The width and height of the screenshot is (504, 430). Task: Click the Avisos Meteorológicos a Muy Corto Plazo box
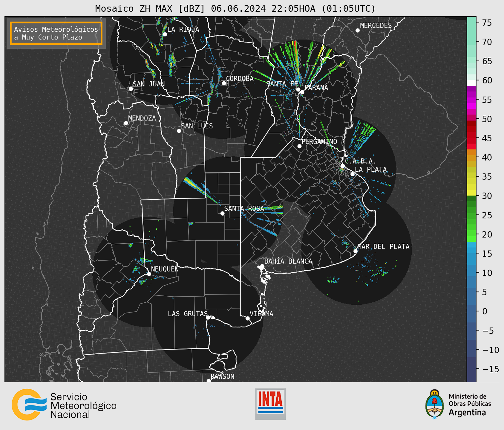coord(56,33)
